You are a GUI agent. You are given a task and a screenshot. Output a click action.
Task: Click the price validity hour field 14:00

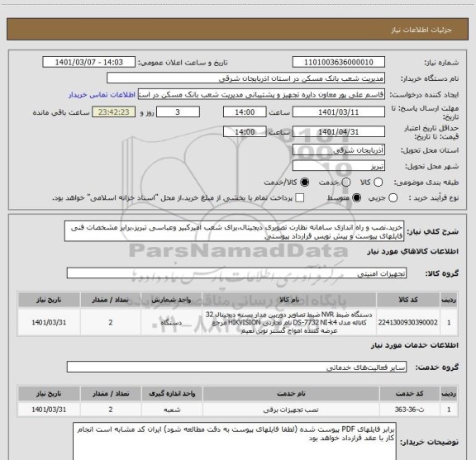coord(245,131)
